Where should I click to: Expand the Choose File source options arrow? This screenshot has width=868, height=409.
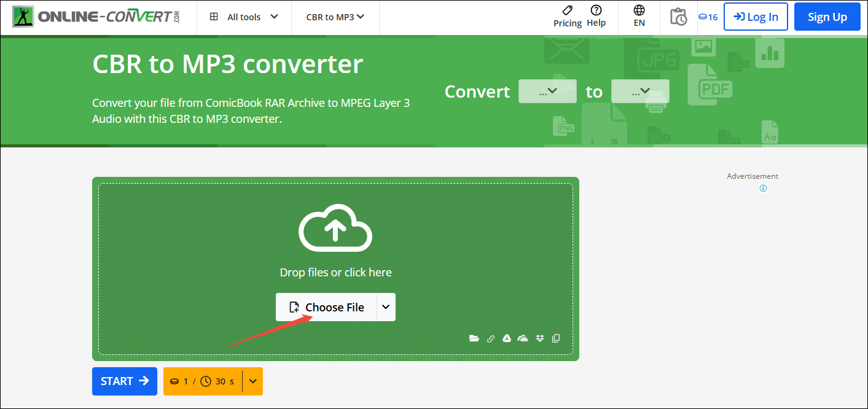[x=386, y=307]
